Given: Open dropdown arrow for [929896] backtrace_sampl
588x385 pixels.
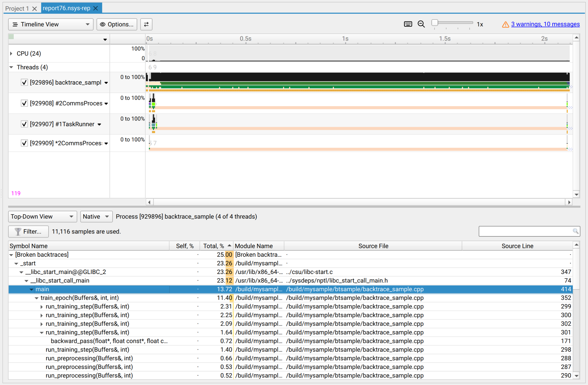Looking at the screenshot, I should pyautogui.click(x=106, y=83).
